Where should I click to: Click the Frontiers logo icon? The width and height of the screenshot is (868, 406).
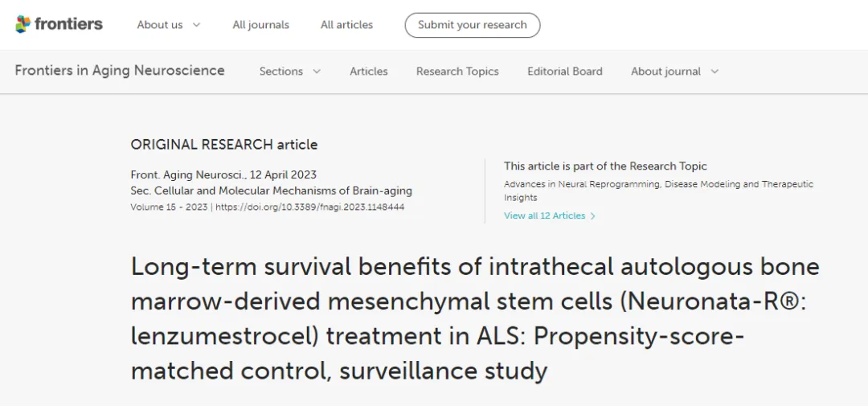23,24
